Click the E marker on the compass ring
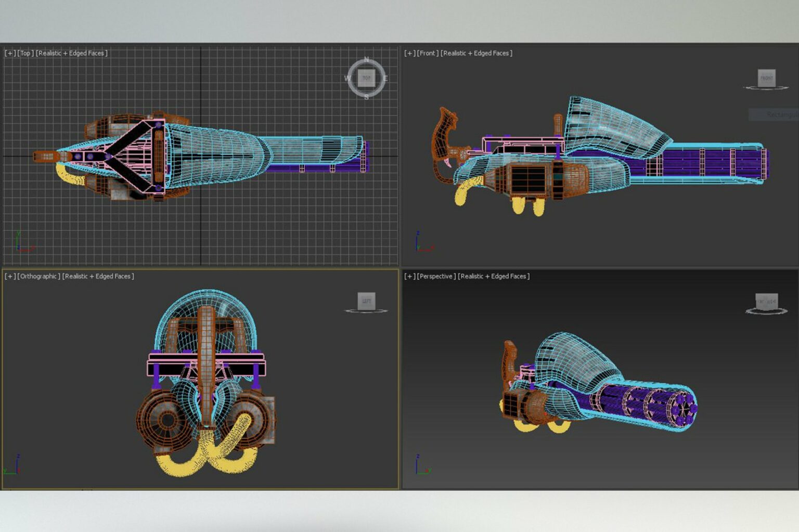The width and height of the screenshot is (799, 532). [386, 79]
